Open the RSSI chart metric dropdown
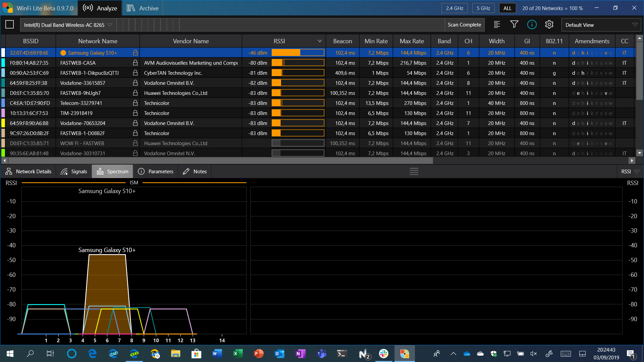Screen dimensions: 644x362 pos(630,172)
